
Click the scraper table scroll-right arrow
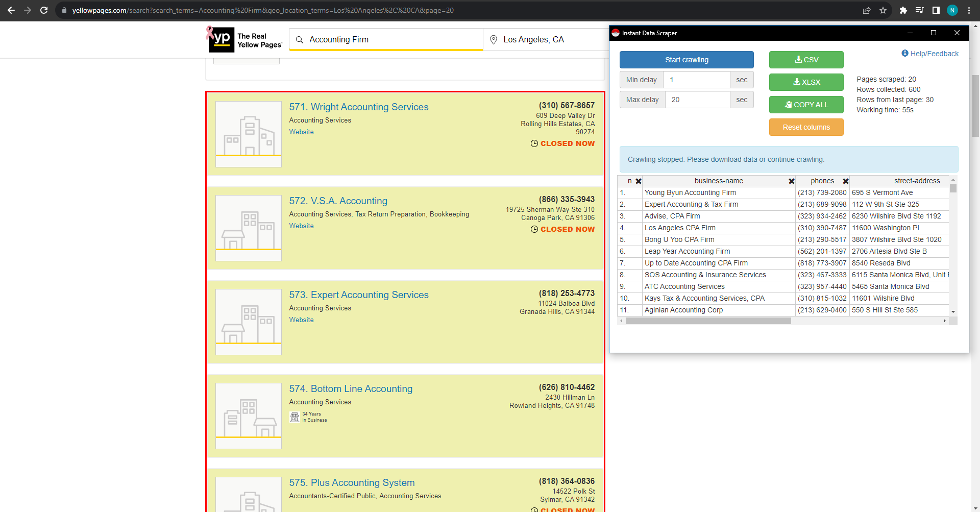point(945,321)
